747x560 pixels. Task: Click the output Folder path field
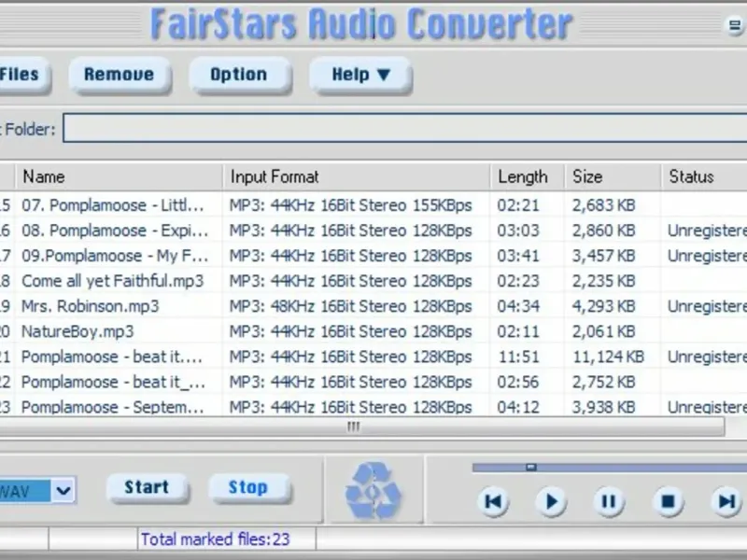click(405, 128)
